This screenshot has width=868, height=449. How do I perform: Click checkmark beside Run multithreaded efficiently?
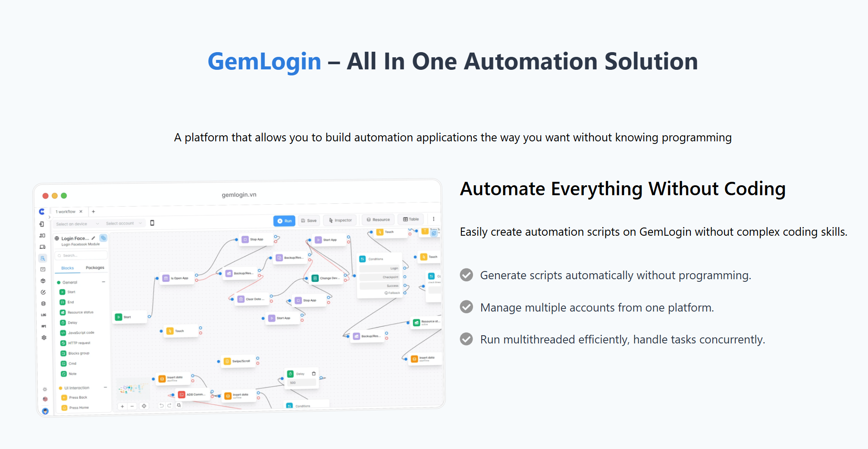click(x=467, y=339)
